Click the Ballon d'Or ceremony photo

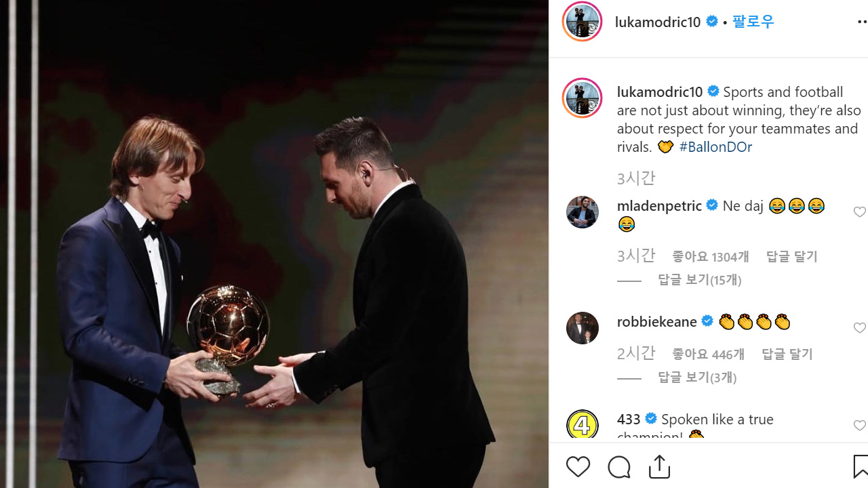pos(274,244)
